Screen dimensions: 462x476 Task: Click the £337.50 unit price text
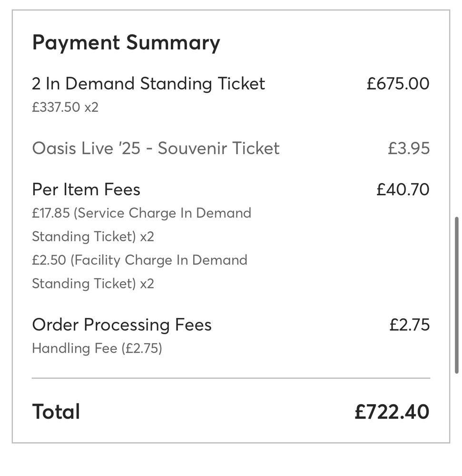56,107
